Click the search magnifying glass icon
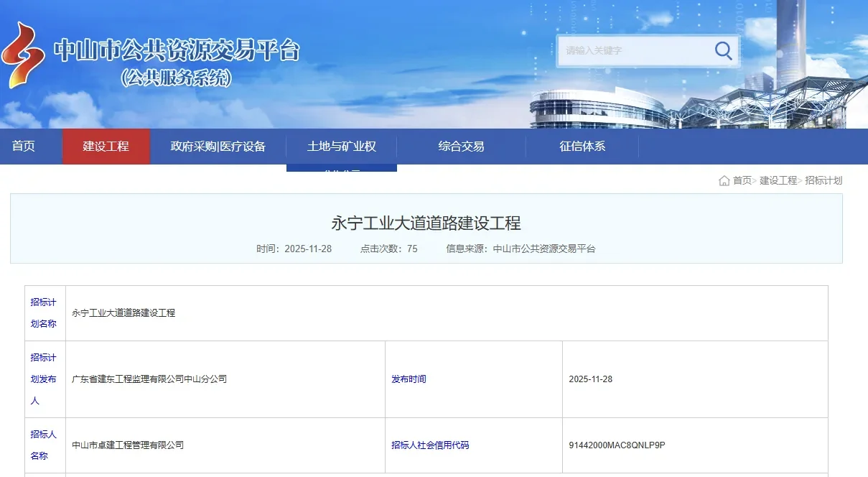This screenshot has width=868, height=477. [x=723, y=50]
